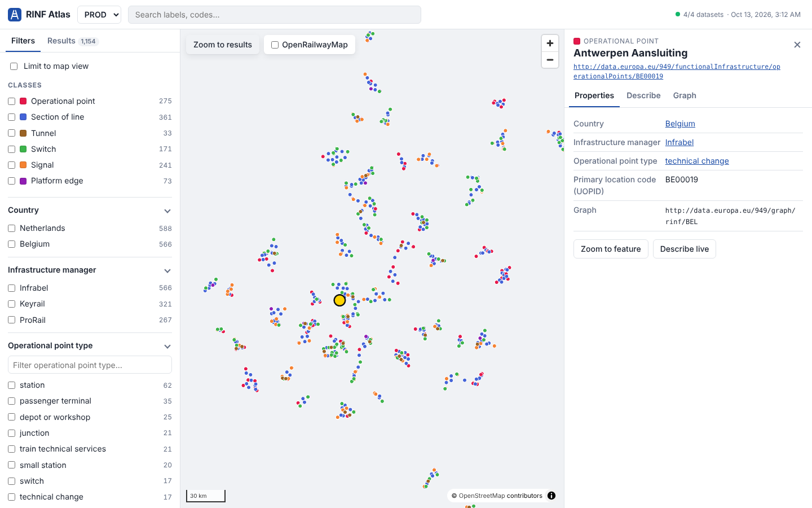Follow the technical change type link

click(x=697, y=161)
